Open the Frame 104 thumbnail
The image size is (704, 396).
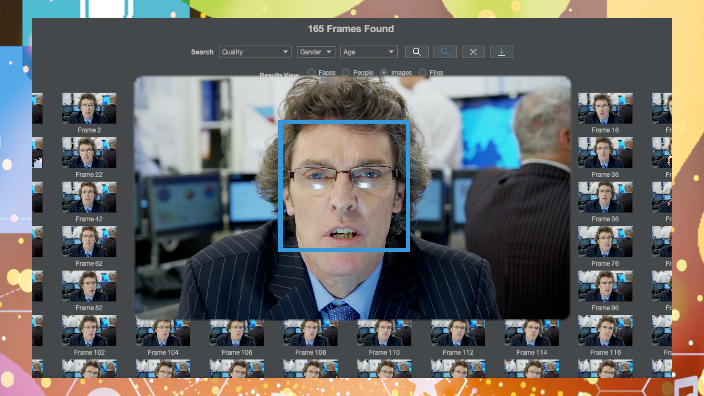click(x=163, y=333)
